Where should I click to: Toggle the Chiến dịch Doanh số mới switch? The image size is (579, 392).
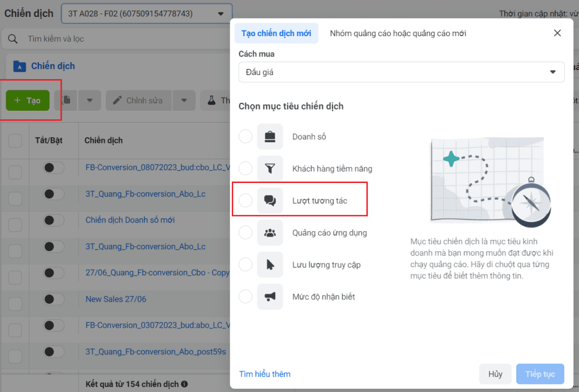[54, 220]
